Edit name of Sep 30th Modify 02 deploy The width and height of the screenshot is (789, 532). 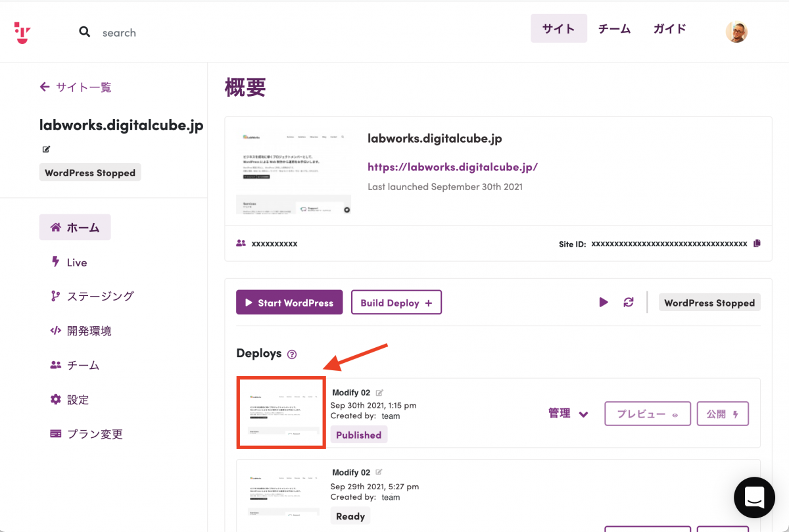pyautogui.click(x=379, y=393)
